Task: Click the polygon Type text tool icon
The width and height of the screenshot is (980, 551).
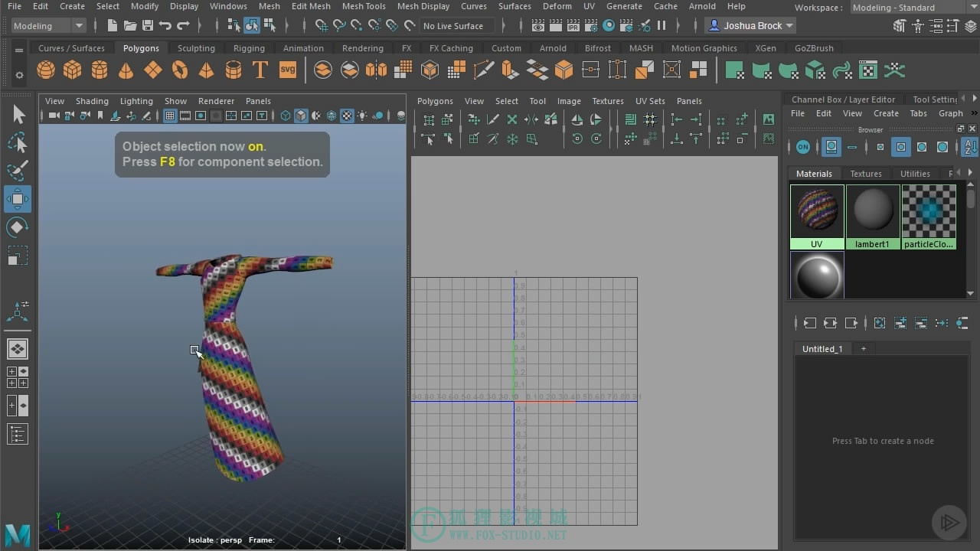Action: [260, 70]
